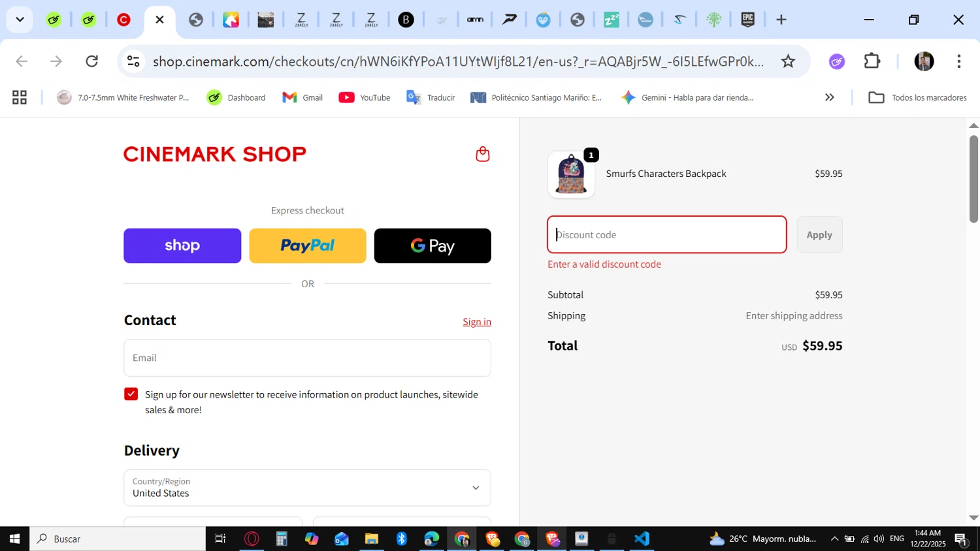This screenshot has height=551, width=980.
Task: Open Copilot from the taskbar
Action: [312, 539]
